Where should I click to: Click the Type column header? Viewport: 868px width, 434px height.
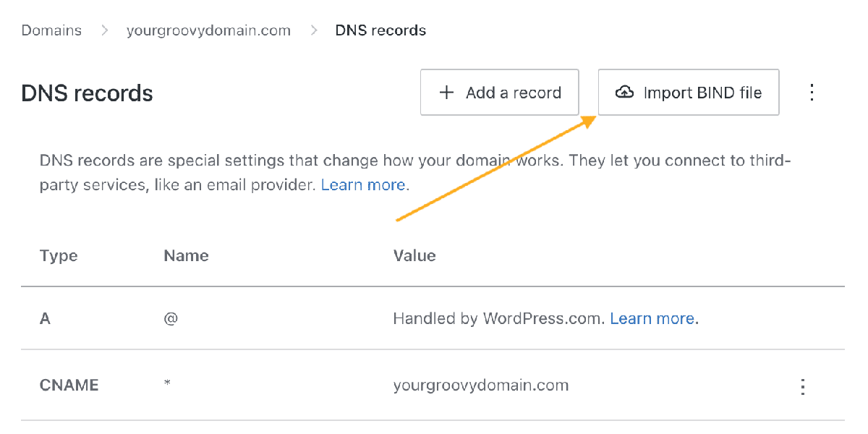click(59, 255)
